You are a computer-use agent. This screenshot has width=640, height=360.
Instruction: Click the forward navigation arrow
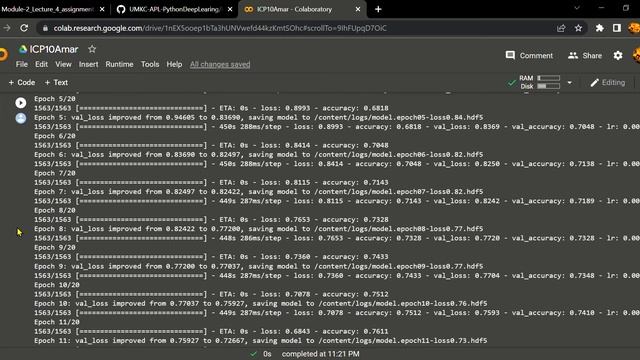click(7, 28)
